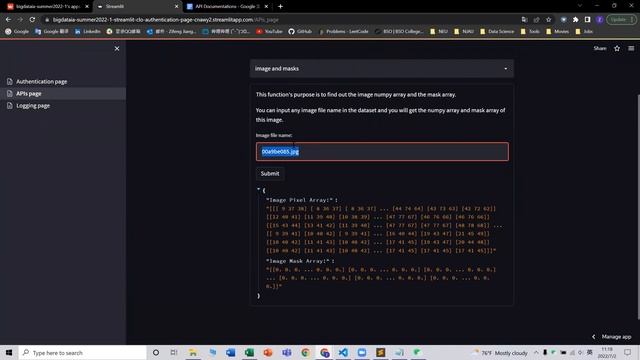Go back in browser history

pyautogui.click(x=8, y=20)
